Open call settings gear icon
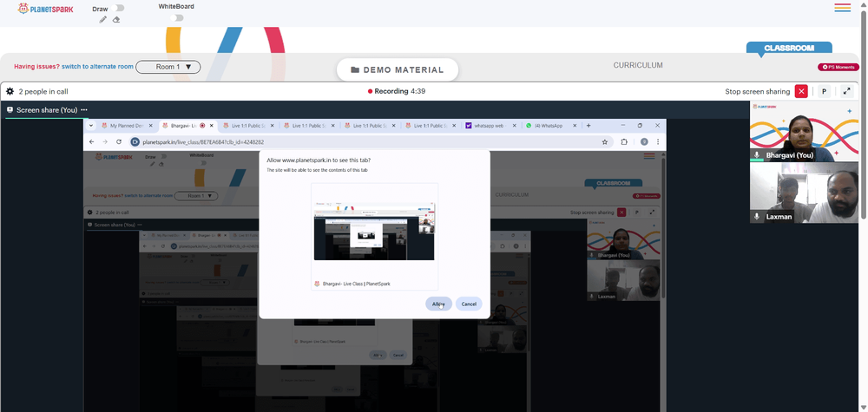This screenshot has width=868, height=412. pyautogui.click(x=10, y=91)
